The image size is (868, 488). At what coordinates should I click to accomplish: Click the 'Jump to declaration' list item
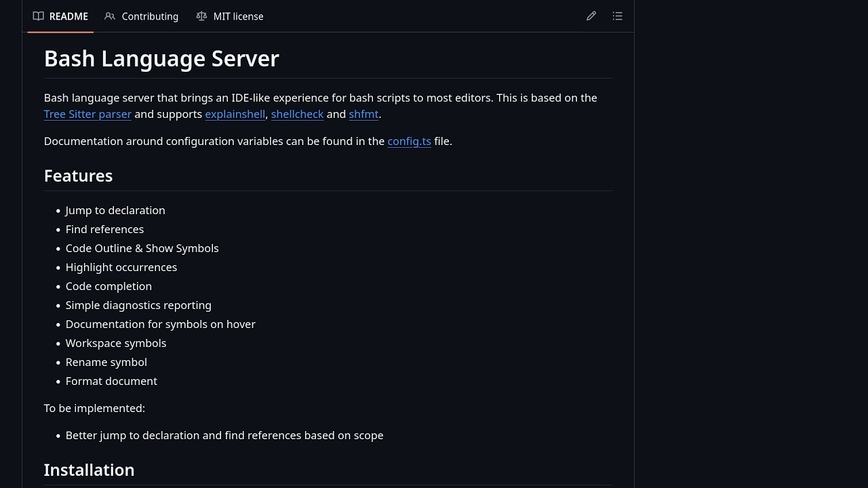click(x=115, y=210)
